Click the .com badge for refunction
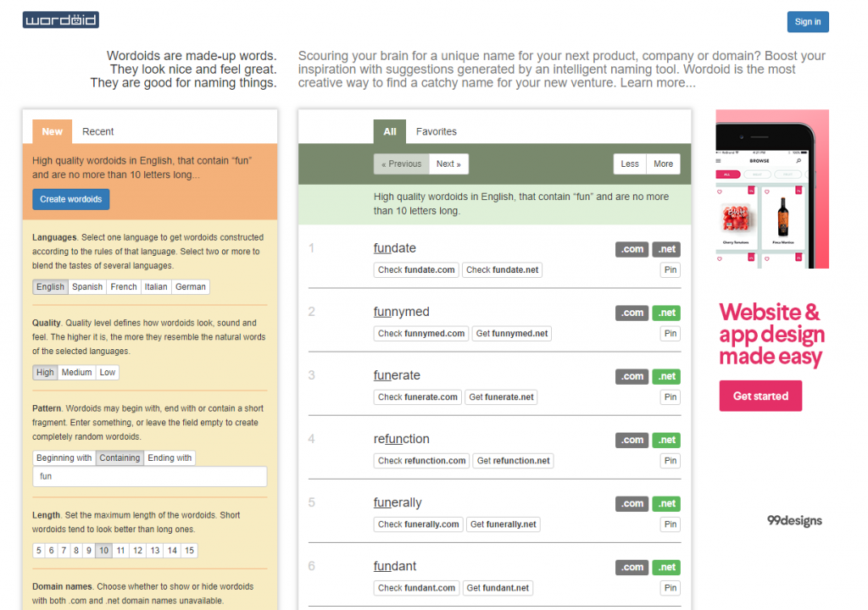The image size is (868, 610). 632,440
